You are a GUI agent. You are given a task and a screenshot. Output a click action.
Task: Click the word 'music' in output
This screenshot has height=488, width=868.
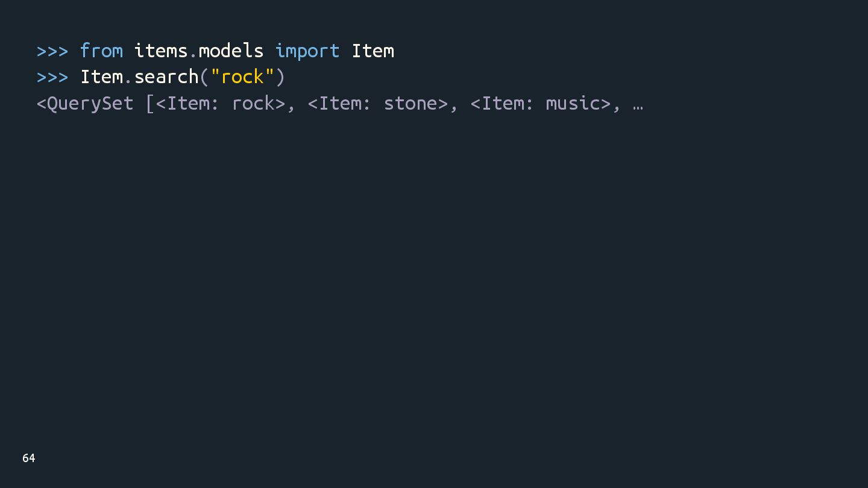point(573,104)
